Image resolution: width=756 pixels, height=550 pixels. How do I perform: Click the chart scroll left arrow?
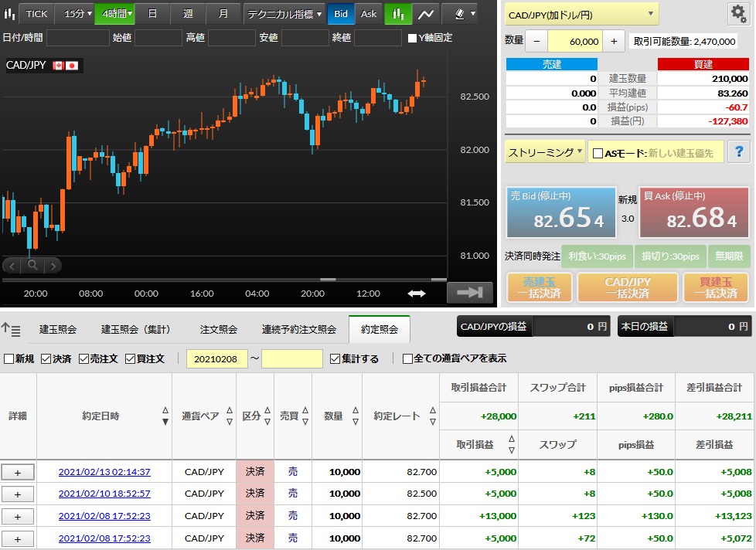(x=12, y=266)
